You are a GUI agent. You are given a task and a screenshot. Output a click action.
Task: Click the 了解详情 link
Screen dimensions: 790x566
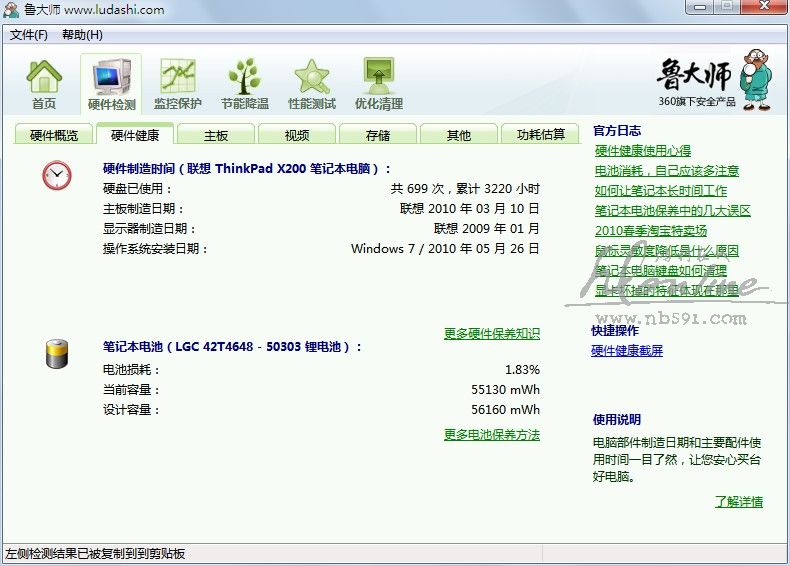click(x=738, y=502)
